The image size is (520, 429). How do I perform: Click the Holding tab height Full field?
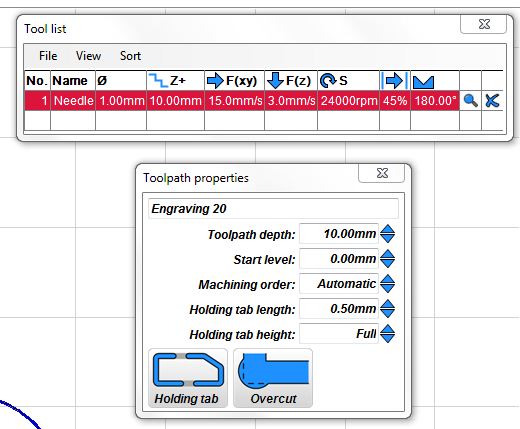(339, 333)
